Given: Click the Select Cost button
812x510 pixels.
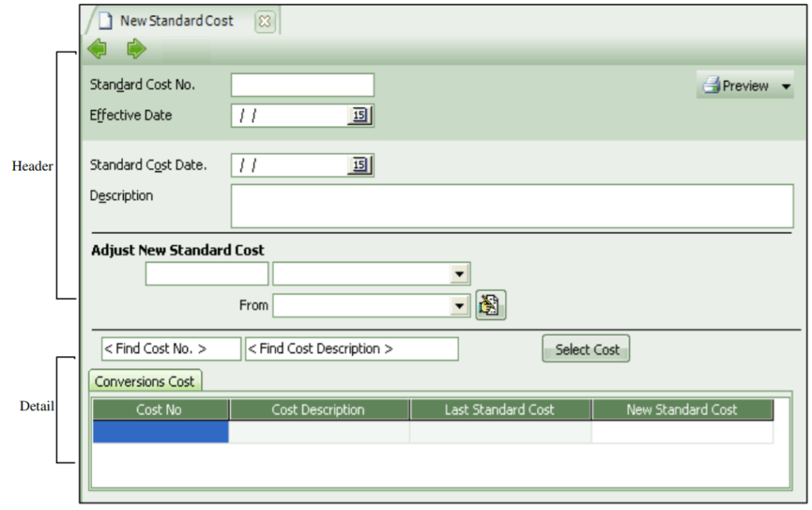Looking at the screenshot, I should 586,349.
